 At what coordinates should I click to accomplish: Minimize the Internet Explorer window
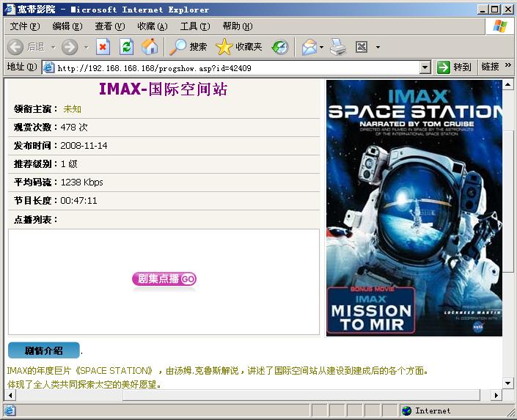click(483, 10)
